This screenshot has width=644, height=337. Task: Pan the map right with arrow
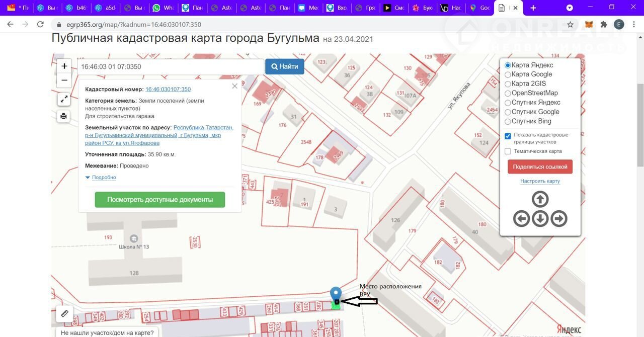coord(558,219)
